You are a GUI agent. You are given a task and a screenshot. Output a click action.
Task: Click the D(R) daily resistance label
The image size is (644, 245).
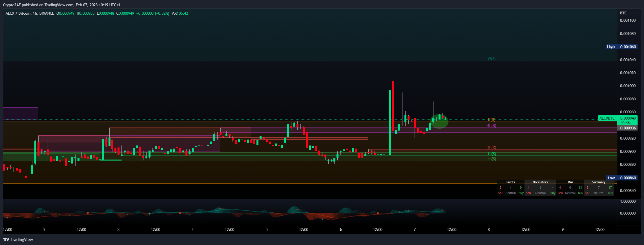click(x=492, y=120)
